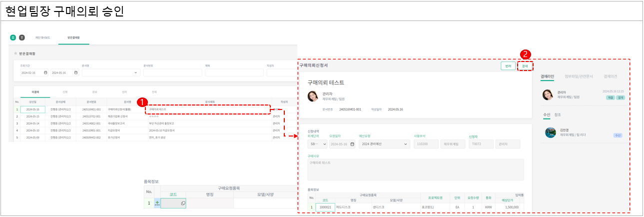644x217 pixels.
Task: Click the 문서번호 search input field
Action: (x=172, y=73)
